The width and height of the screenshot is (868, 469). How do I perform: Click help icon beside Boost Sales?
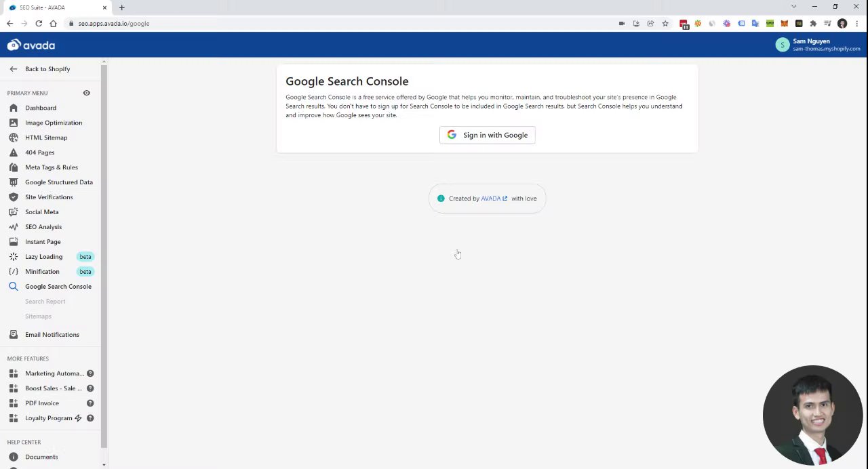click(90, 388)
